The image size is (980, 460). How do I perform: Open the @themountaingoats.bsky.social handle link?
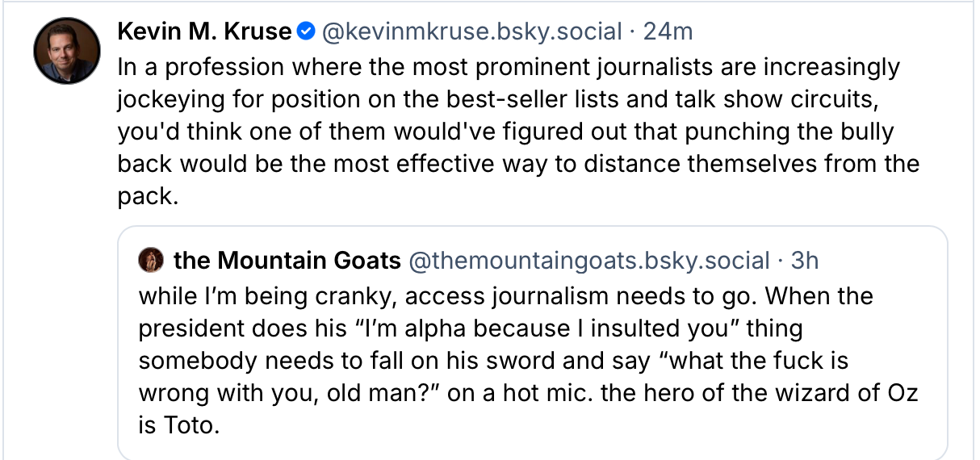(588, 261)
